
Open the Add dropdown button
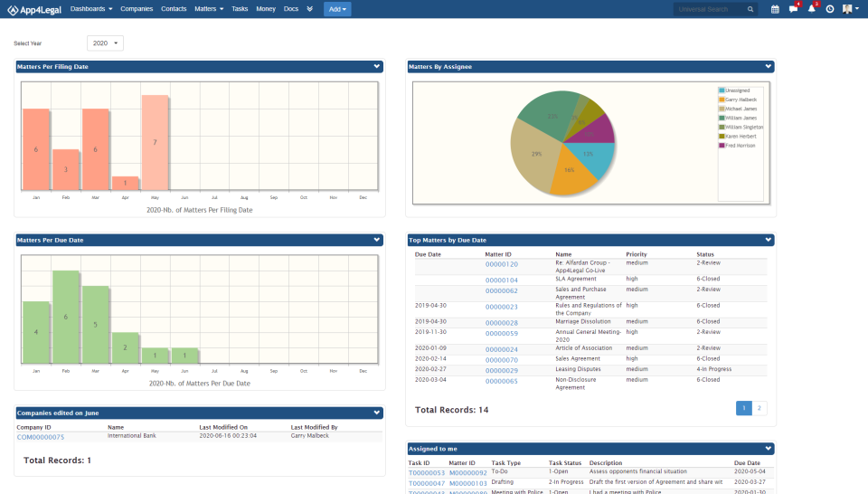[337, 9]
